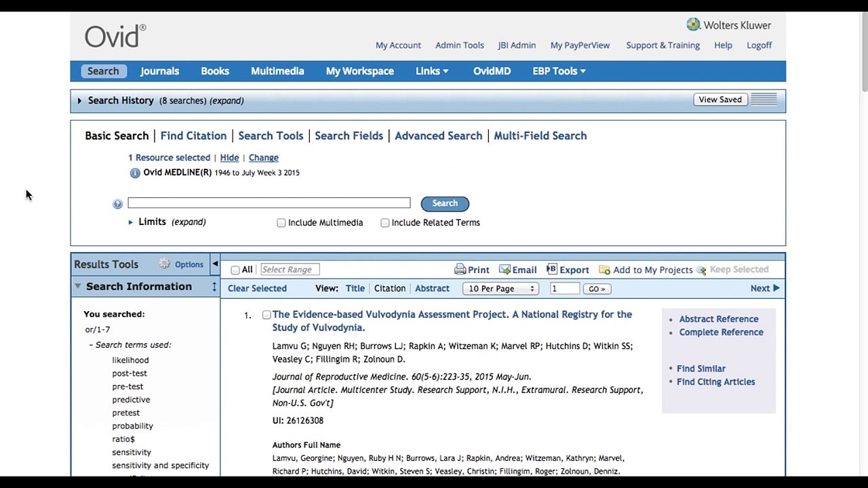The width and height of the screenshot is (868, 488).
Task: Click the Results Tools Options gear icon
Action: (165, 264)
